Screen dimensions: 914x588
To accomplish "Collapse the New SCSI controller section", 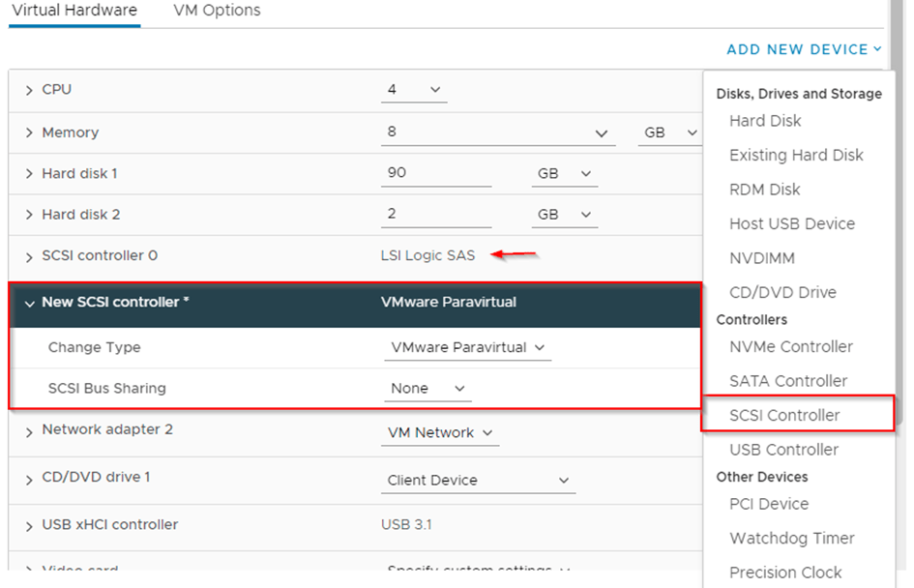I will click(30, 302).
